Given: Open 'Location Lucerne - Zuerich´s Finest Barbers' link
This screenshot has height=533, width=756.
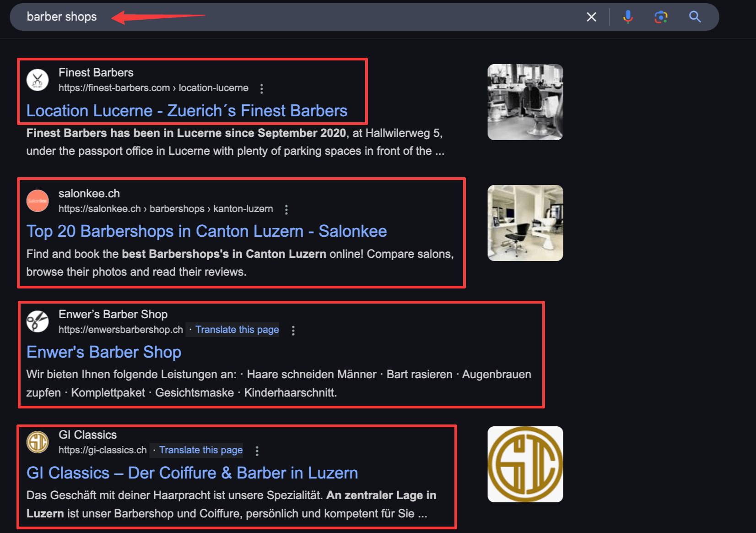Looking at the screenshot, I should [x=187, y=111].
